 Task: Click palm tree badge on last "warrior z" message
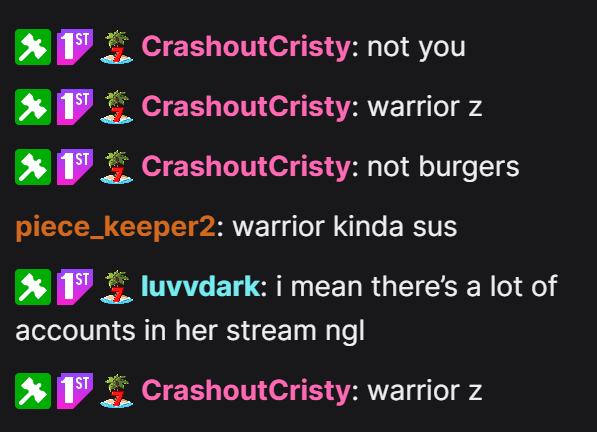coord(117,391)
